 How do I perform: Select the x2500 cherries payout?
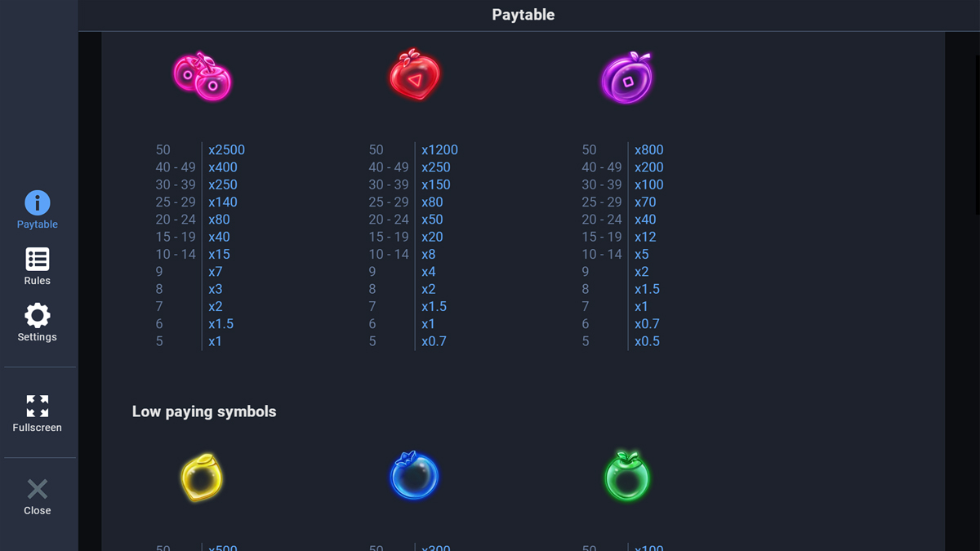coord(226,150)
